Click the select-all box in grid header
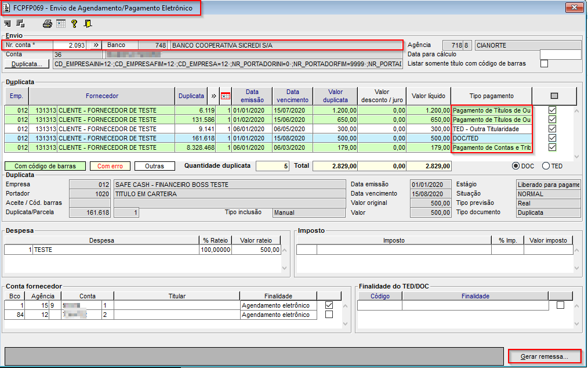The height and width of the screenshot is (368, 588). 554,96
